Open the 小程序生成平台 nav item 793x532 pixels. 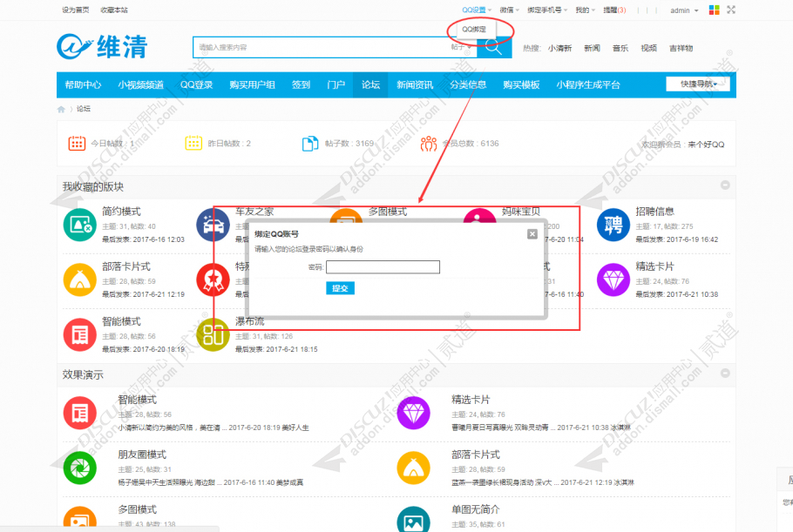pos(588,84)
